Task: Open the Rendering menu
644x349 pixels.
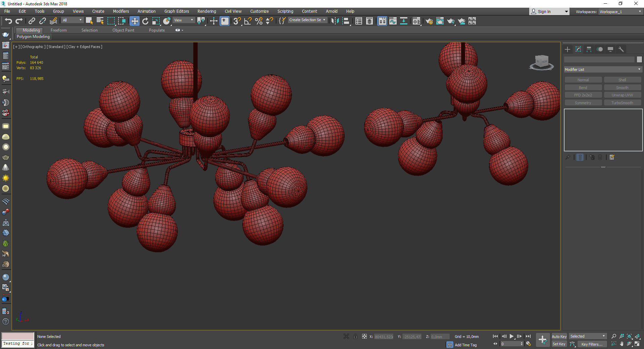Action: click(207, 11)
